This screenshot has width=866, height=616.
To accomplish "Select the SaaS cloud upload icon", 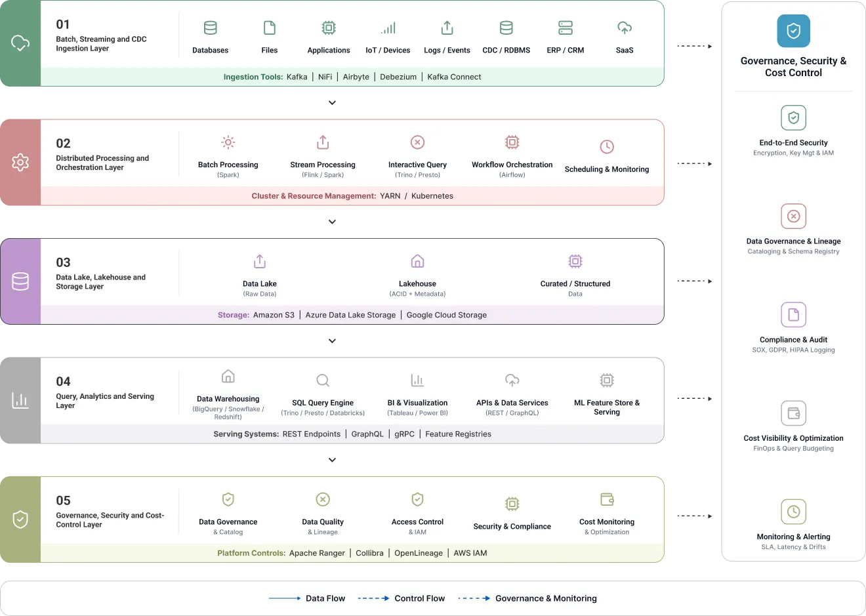I will pos(625,28).
